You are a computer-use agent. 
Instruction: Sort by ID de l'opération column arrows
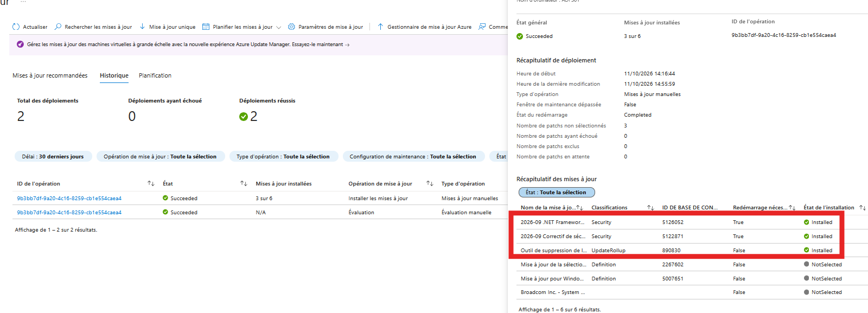(x=151, y=183)
